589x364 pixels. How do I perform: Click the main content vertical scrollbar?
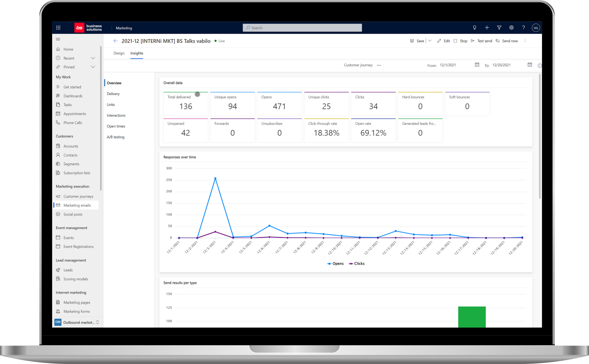(540, 136)
